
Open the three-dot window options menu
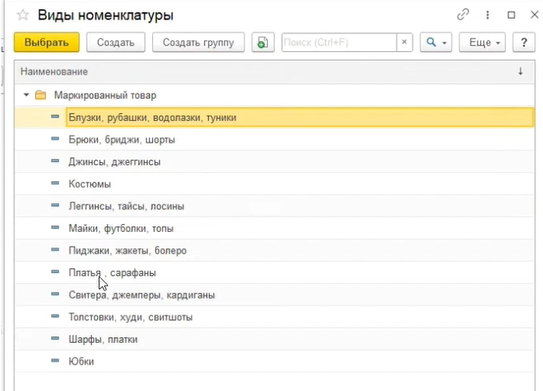pos(488,15)
